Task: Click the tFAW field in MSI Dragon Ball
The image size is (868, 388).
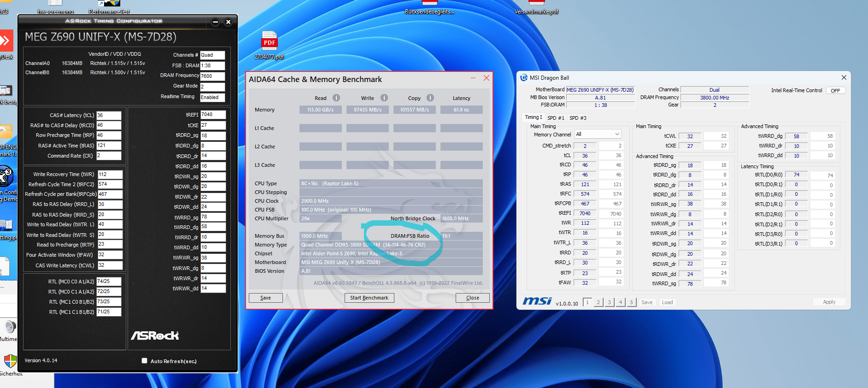Action: (585, 283)
